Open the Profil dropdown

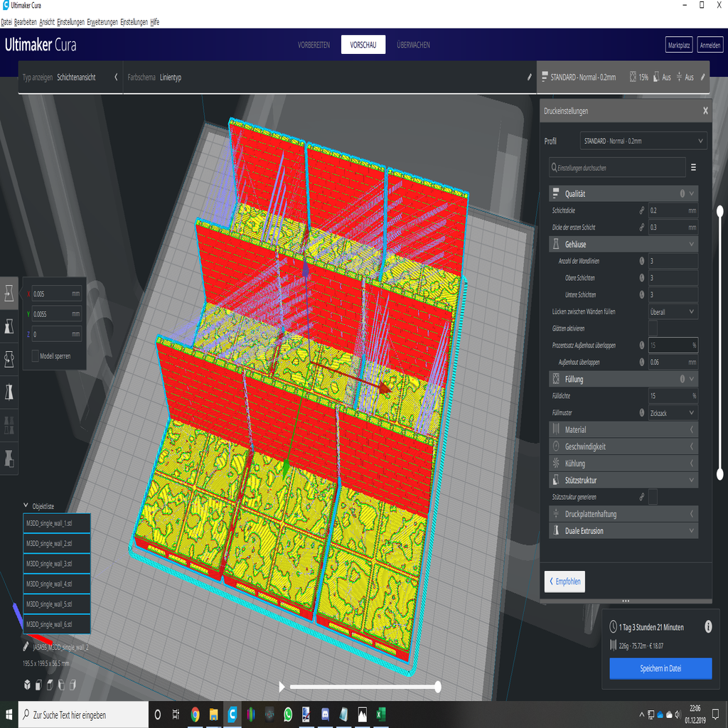coord(643,141)
